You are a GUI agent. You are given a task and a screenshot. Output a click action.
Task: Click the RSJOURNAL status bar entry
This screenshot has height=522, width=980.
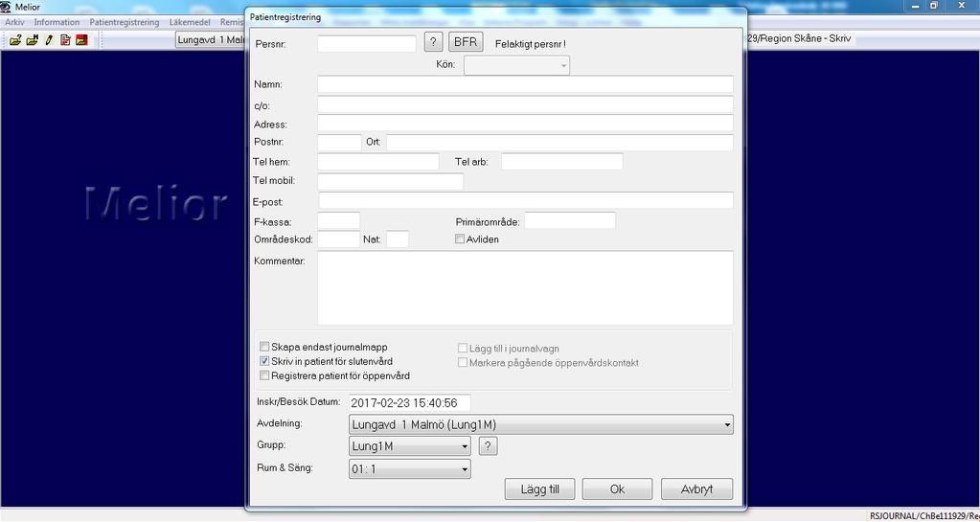coord(923,515)
